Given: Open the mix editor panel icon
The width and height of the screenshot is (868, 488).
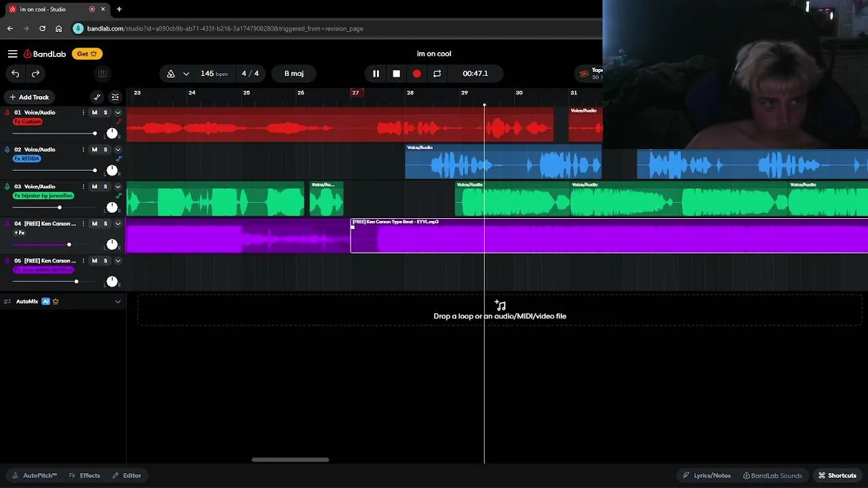Looking at the screenshot, I should point(115,97).
